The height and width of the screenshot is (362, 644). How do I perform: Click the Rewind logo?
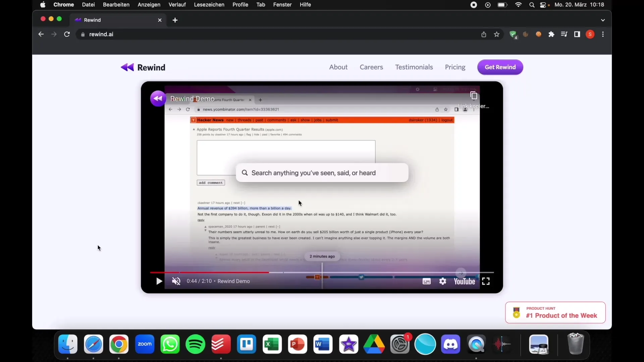click(143, 67)
